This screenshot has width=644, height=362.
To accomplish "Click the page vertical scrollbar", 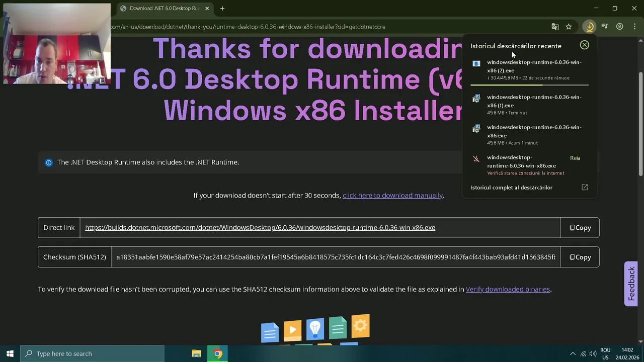I will 640,124.
